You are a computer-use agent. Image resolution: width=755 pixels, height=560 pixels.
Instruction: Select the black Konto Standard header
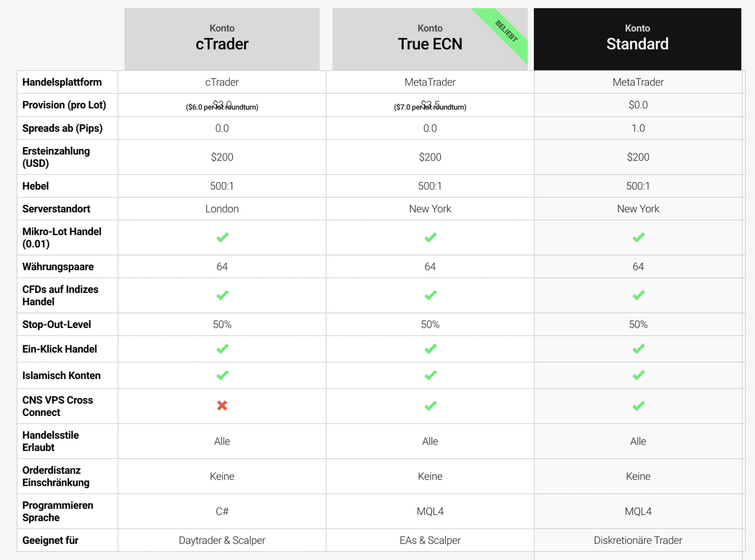click(x=637, y=38)
